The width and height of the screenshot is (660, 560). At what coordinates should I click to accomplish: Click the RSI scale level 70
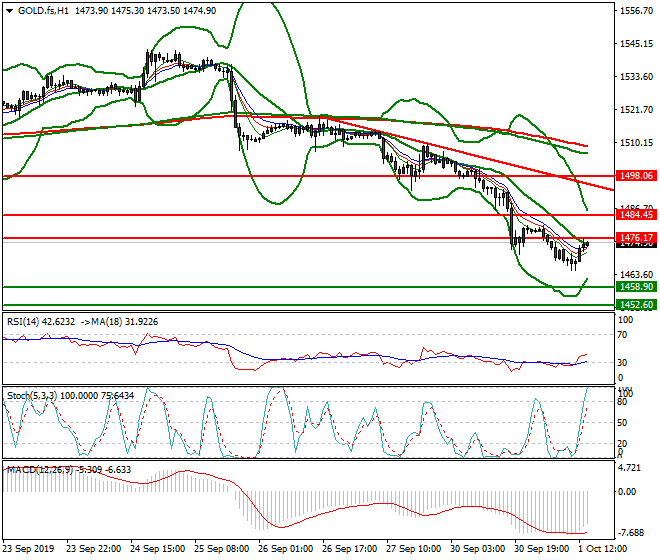pos(622,335)
